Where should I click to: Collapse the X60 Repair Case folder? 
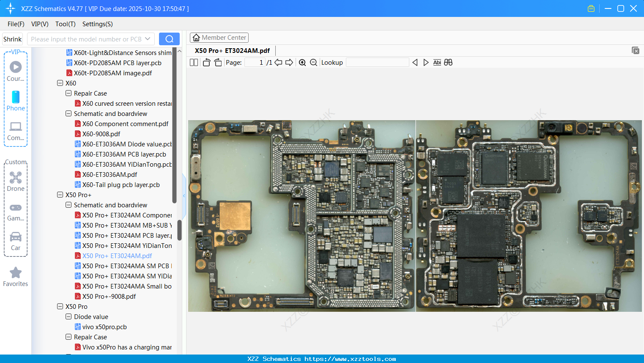pyautogui.click(x=69, y=93)
